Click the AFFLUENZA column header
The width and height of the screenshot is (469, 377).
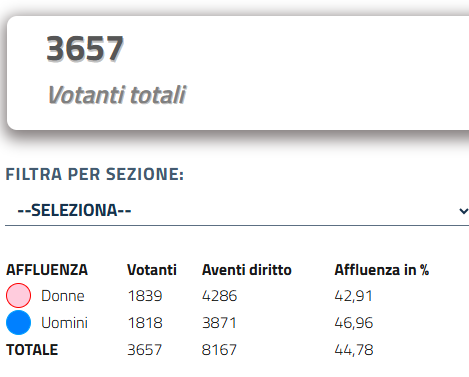coord(47,270)
